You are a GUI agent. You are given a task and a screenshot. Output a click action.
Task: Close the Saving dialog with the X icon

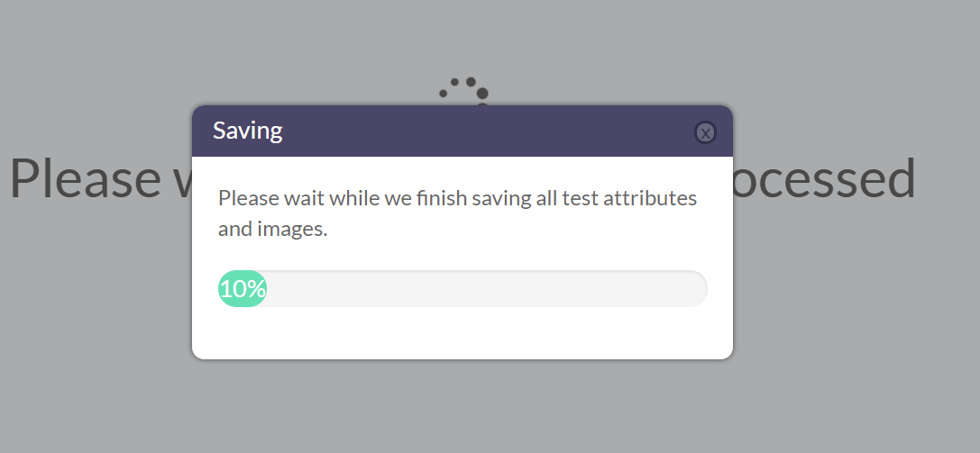705,132
